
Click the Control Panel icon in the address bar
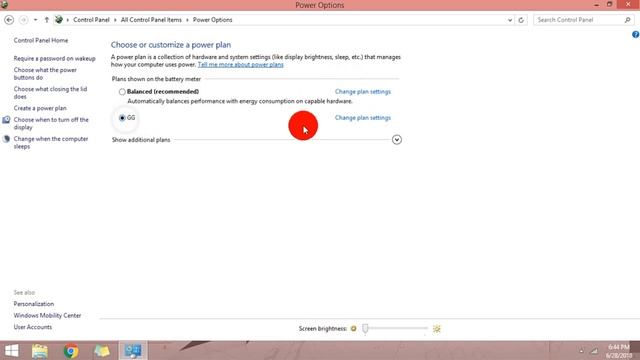click(59, 20)
